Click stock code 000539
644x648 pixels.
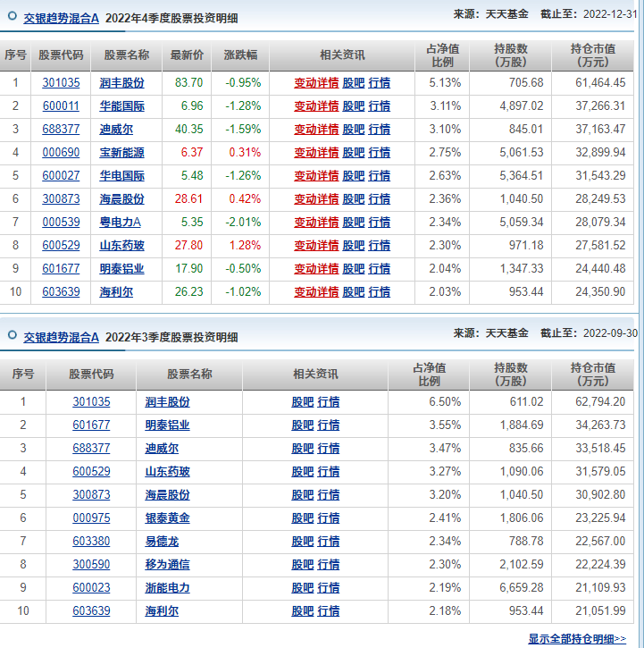tap(61, 222)
